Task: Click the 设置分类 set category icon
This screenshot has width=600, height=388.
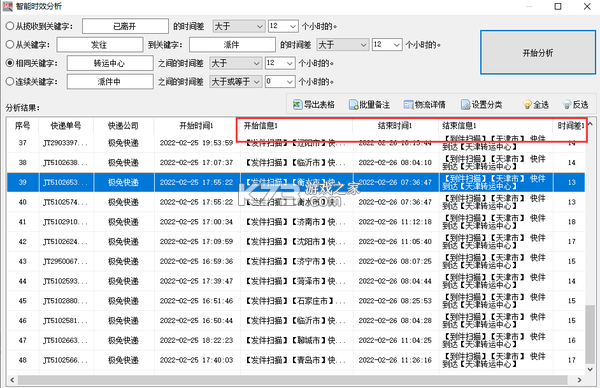Action: coord(465,104)
